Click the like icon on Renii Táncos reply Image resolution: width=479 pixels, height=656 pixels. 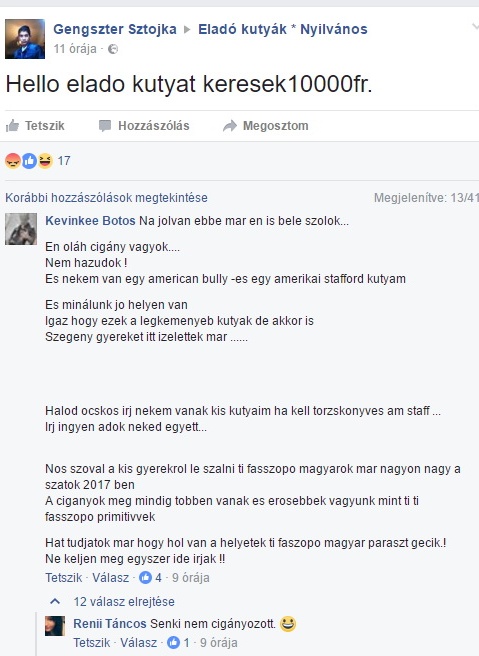tap(174, 643)
